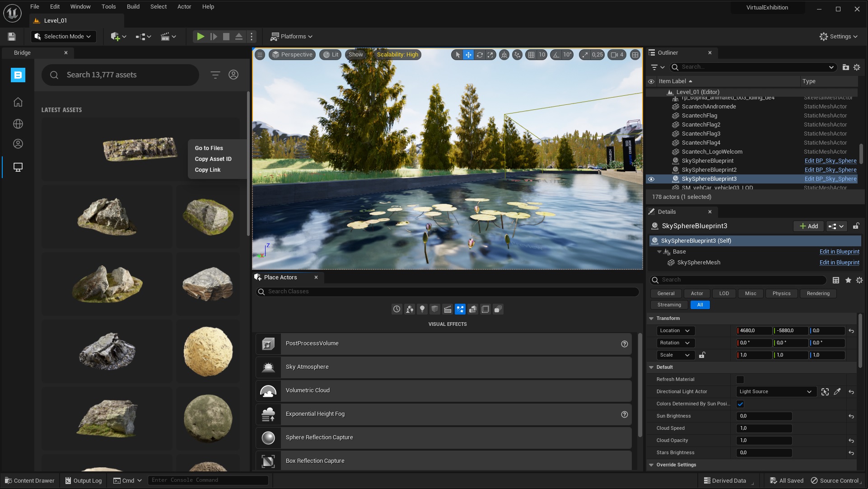The image size is (868, 489).
Task: Enable the Refresh Material checkbox
Action: click(740, 380)
